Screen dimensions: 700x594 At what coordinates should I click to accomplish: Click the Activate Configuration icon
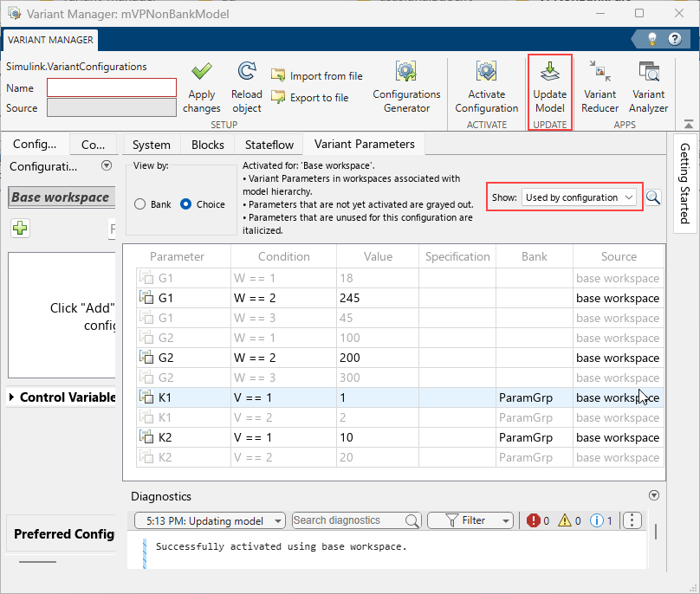tap(486, 71)
